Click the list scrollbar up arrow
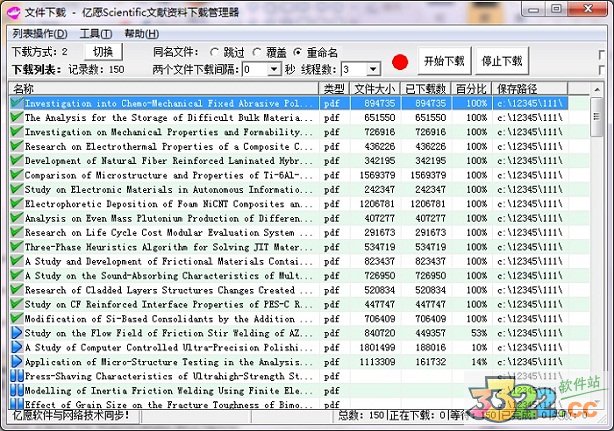Screen dimensions: 614x431 [597, 90]
